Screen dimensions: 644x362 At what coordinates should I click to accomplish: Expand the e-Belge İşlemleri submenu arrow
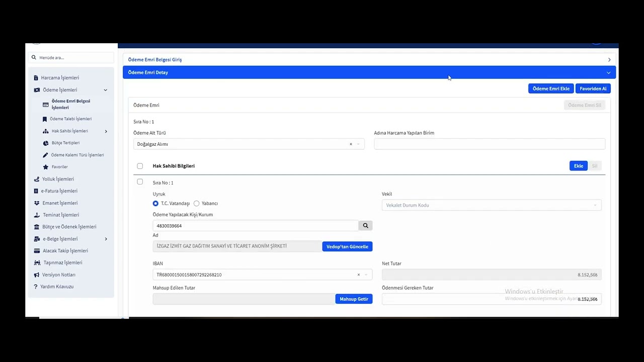pos(106,239)
